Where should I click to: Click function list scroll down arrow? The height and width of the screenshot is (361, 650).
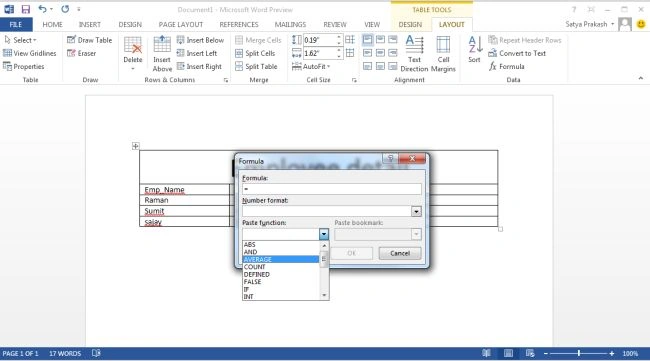[324, 296]
